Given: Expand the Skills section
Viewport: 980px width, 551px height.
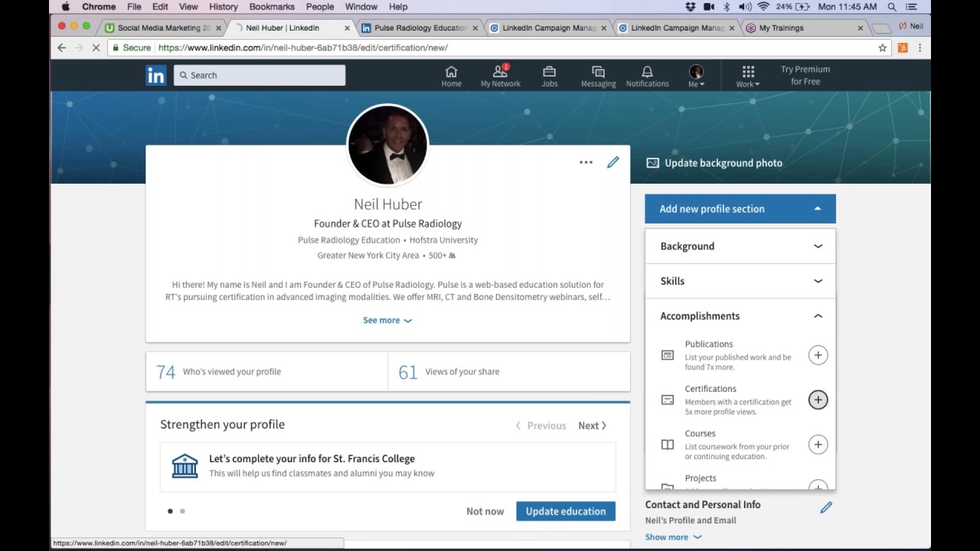Looking at the screenshot, I should pyautogui.click(x=740, y=281).
